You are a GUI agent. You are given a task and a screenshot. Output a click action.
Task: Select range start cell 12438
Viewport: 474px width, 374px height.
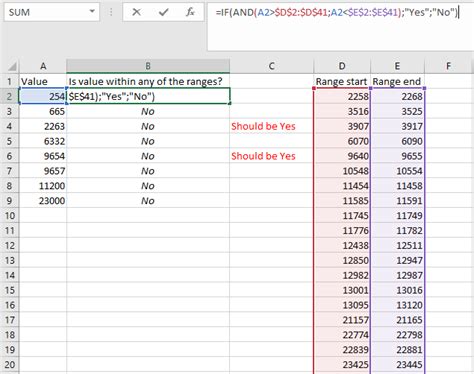[342, 245]
